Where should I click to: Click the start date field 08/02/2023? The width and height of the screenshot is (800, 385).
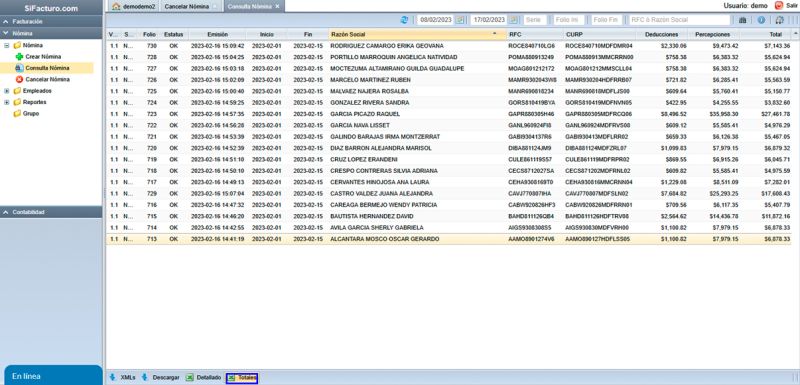coord(436,20)
